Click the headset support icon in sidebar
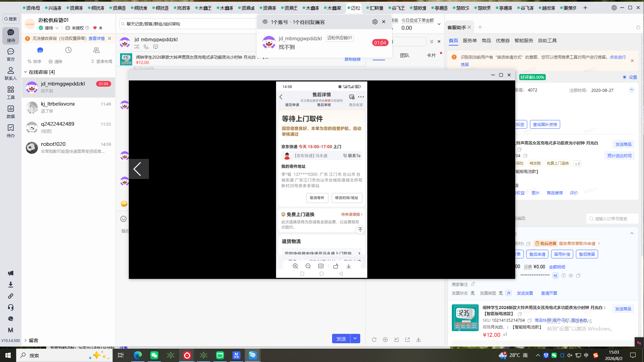The image size is (644, 362). [11, 307]
